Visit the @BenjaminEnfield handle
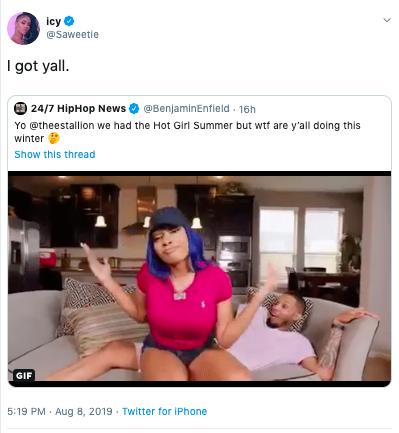The width and height of the screenshot is (399, 433). (x=186, y=109)
